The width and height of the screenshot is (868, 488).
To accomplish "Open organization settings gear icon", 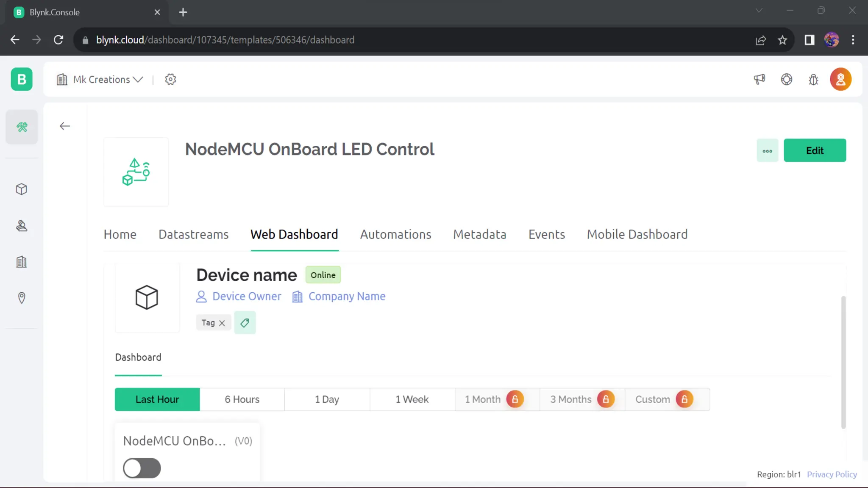I will [170, 79].
